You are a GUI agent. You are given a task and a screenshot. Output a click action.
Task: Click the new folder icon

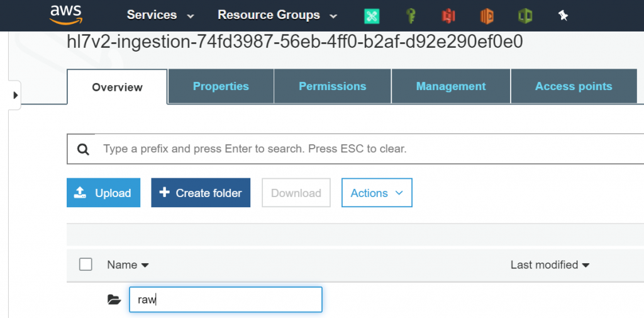coord(114,300)
